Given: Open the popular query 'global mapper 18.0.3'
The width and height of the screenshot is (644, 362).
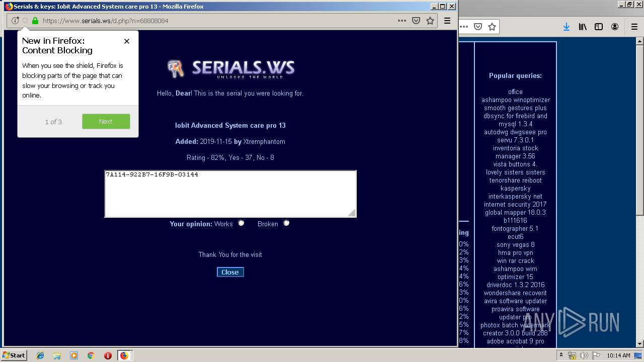Looking at the screenshot, I should [515, 213].
